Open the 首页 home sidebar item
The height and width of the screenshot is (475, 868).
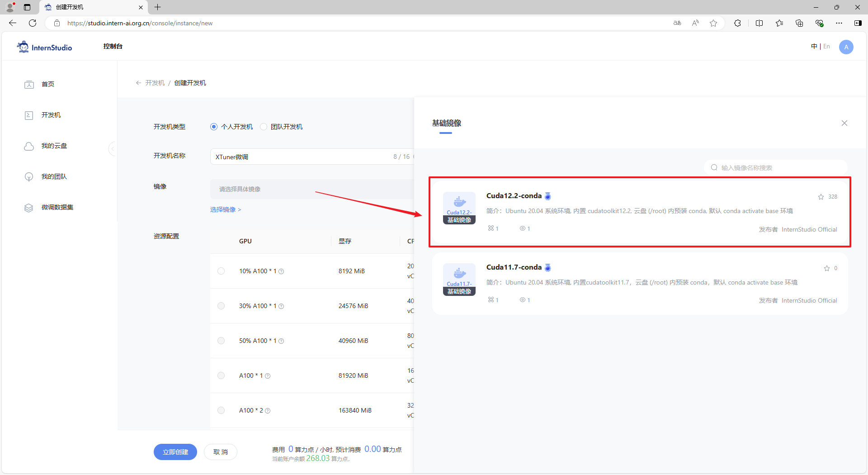coord(47,84)
